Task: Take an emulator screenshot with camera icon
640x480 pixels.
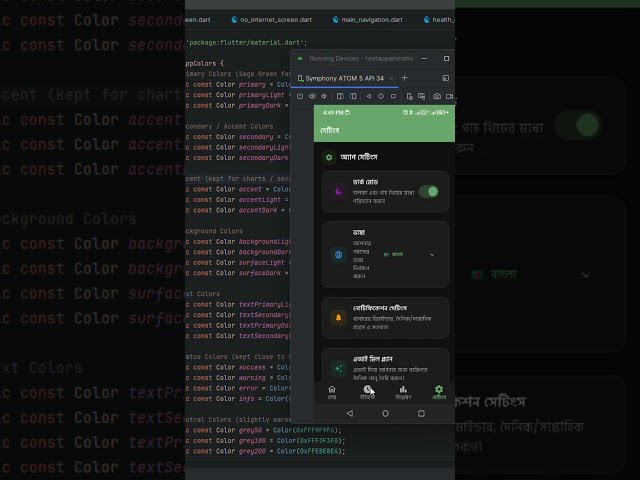Action: 437,96
